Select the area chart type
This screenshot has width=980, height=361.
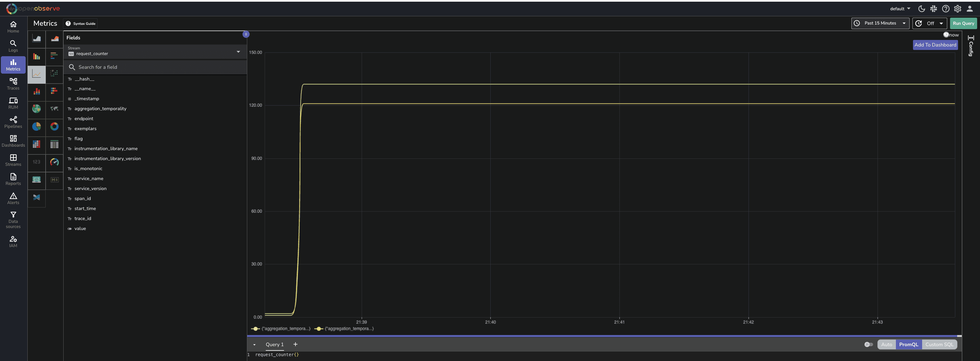pos(36,39)
